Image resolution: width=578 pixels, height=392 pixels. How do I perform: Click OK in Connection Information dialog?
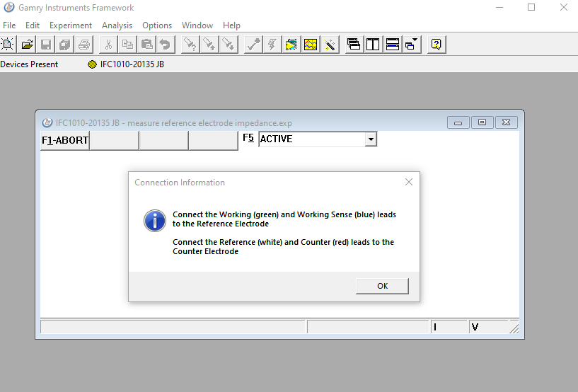tap(382, 286)
